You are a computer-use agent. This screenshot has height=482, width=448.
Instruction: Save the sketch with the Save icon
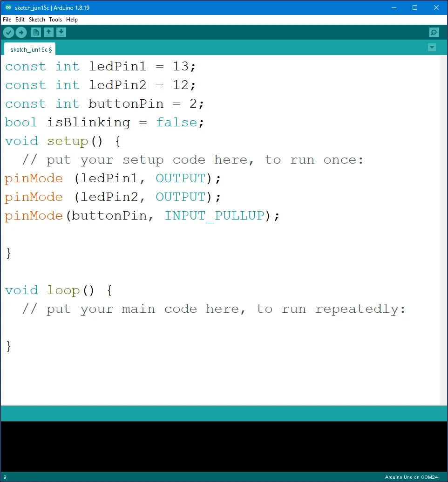[61, 32]
